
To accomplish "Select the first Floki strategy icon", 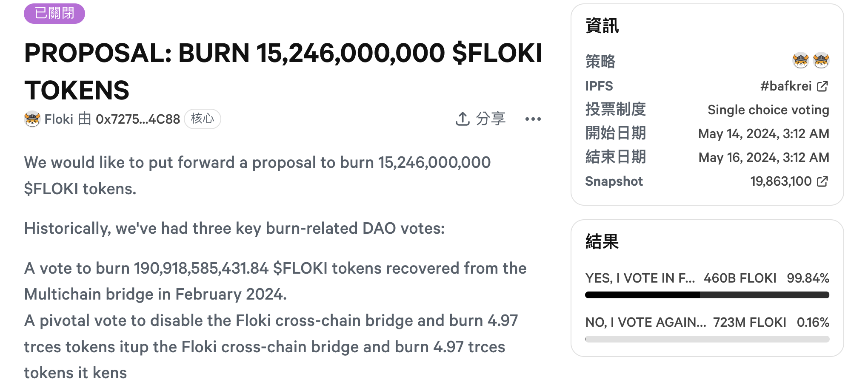I will 801,61.
